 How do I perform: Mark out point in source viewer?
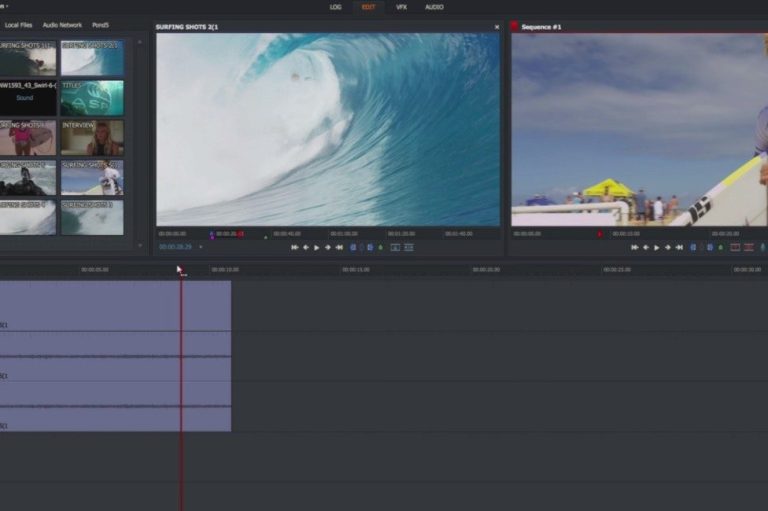(x=370, y=247)
